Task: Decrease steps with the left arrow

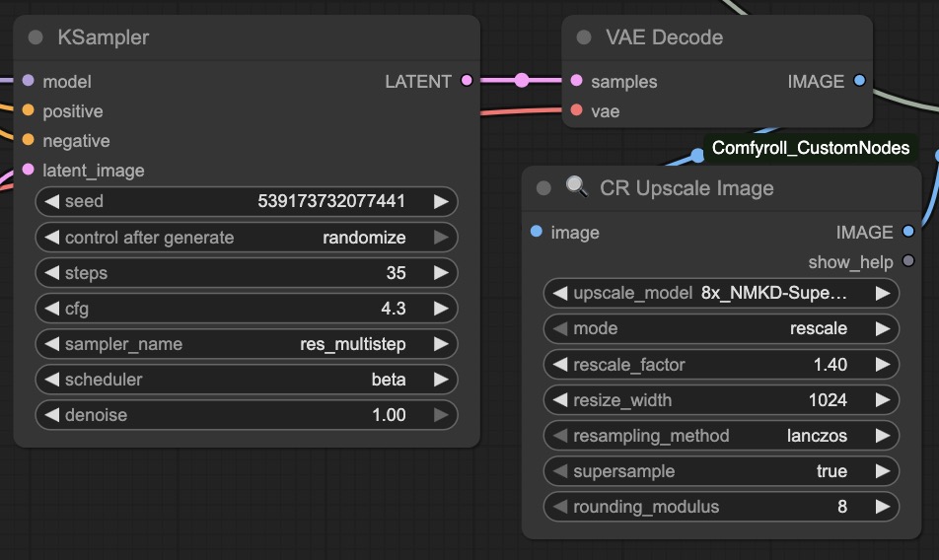Action: click(x=52, y=273)
